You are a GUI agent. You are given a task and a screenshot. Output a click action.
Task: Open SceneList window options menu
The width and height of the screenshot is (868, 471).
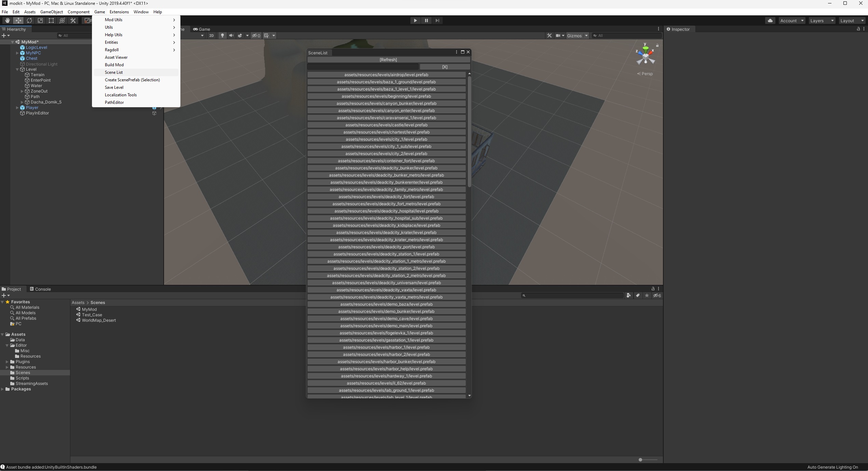456,52
